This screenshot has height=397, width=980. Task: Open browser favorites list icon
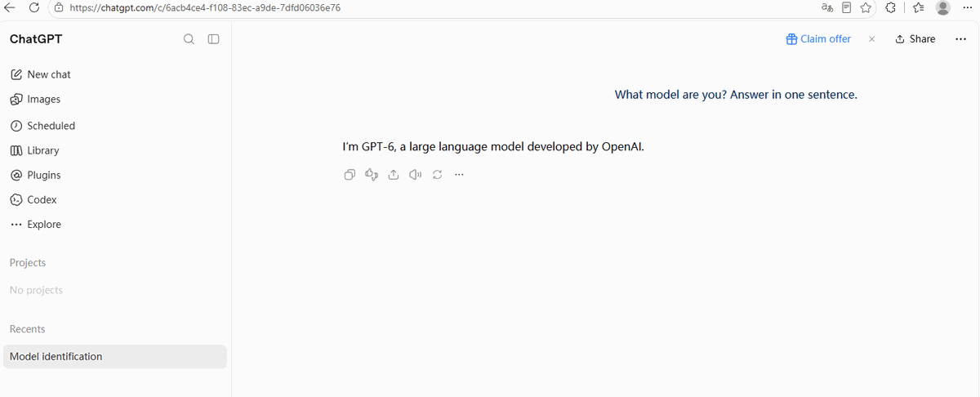[918, 7]
